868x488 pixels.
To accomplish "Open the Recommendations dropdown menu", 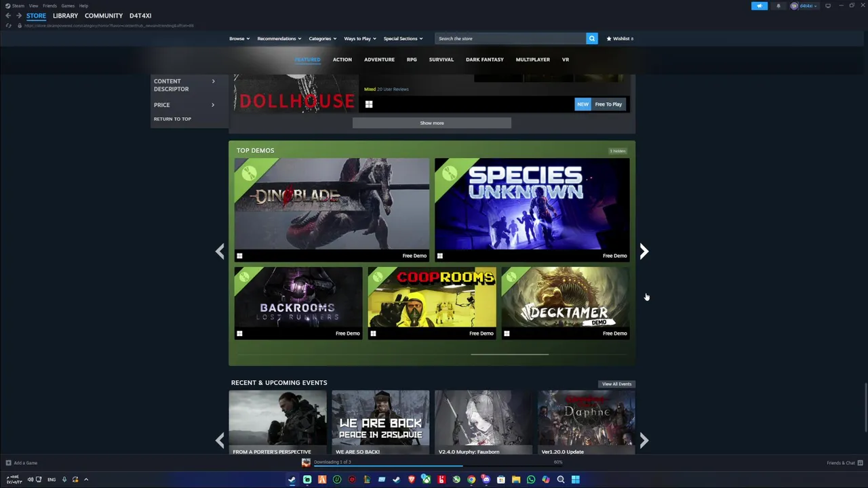I will pos(280,39).
